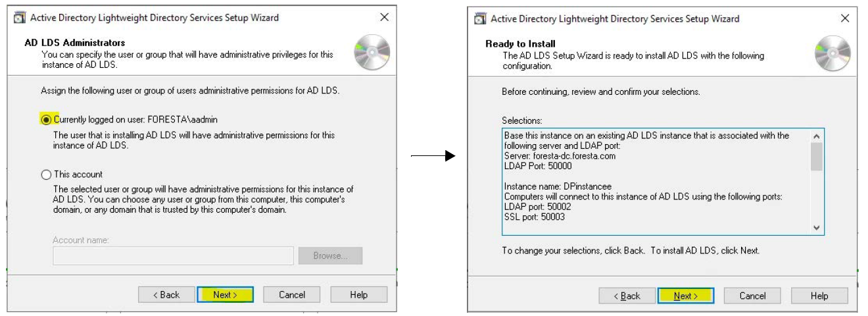The image size is (868, 316).
Task: Select the 'This account' radio button
Action: tap(46, 174)
